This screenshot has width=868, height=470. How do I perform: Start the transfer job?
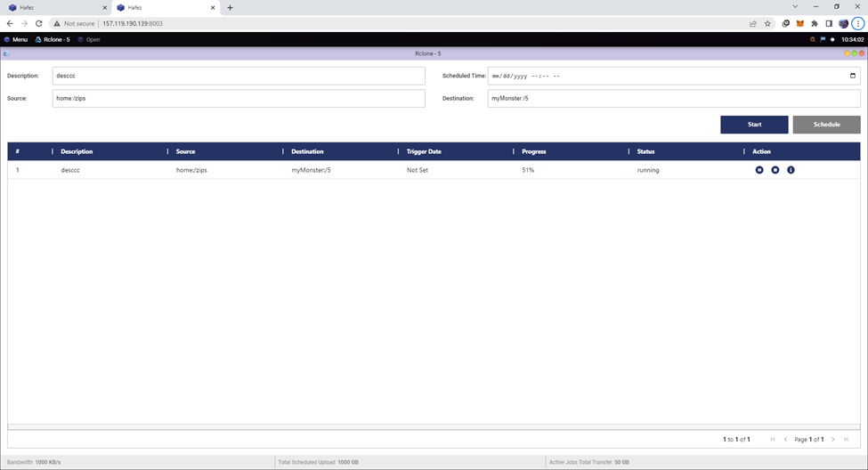coord(754,125)
